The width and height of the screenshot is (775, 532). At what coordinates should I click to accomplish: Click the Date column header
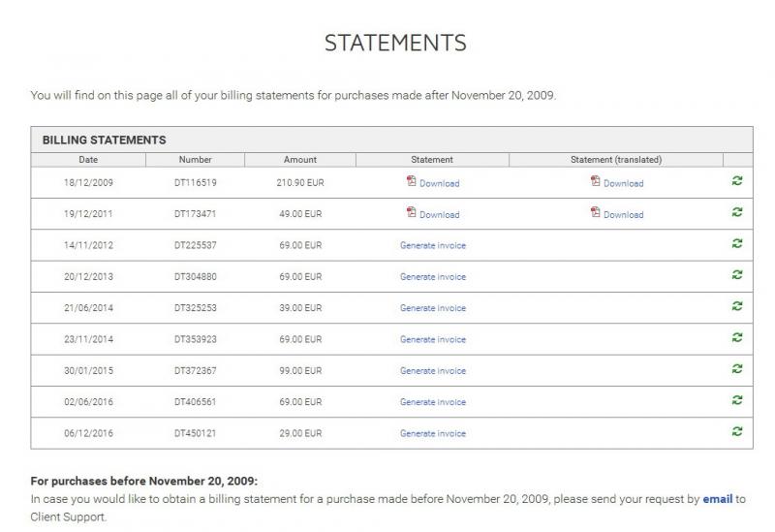[x=88, y=160]
